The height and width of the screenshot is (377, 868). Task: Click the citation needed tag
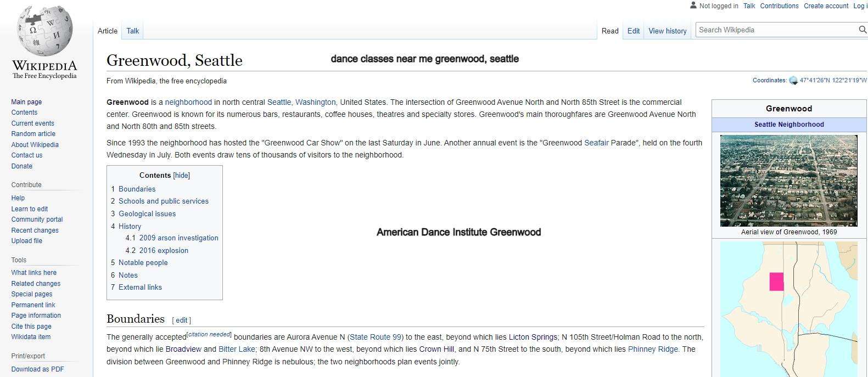tap(209, 334)
